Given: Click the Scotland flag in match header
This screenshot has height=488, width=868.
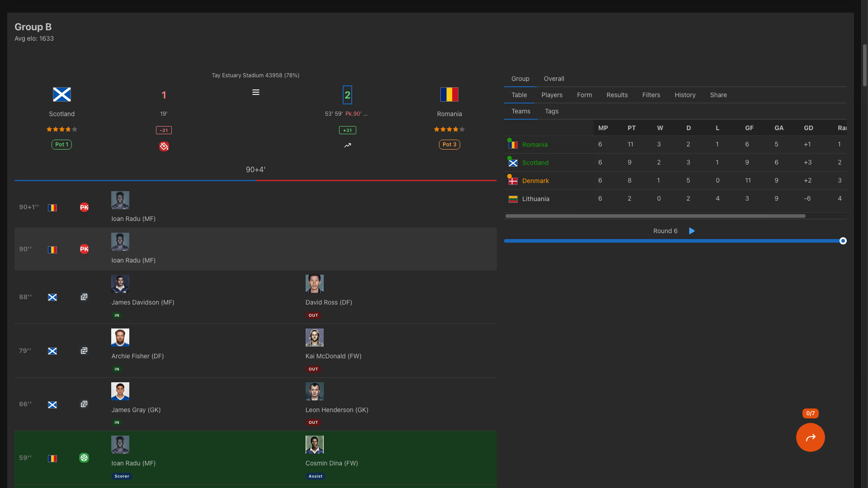Looking at the screenshot, I should pyautogui.click(x=62, y=94).
